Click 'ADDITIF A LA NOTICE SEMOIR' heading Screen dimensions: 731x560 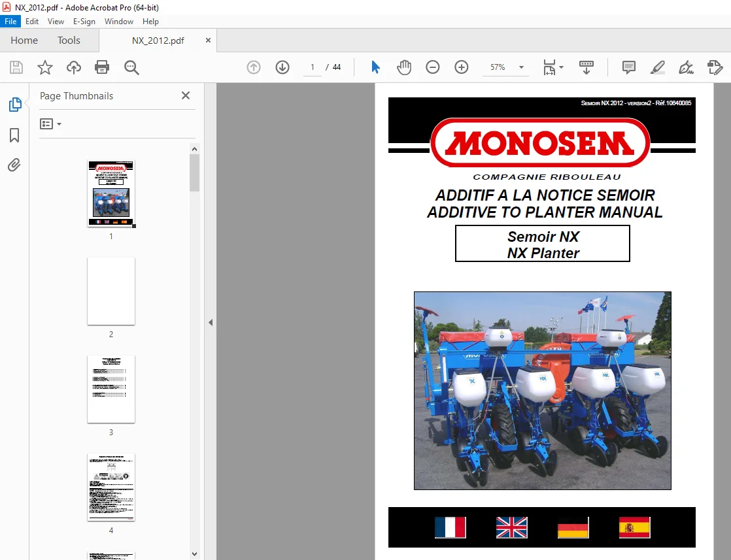[x=545, y=195]
